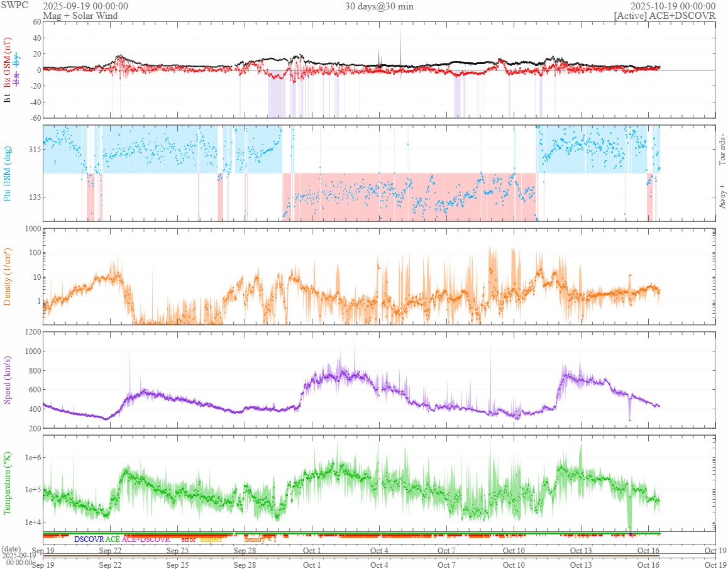Viewport: 728px width, 569px height.
Task: Click the header start time 2025-09-19 00:00:00
Action: (85, 6)
